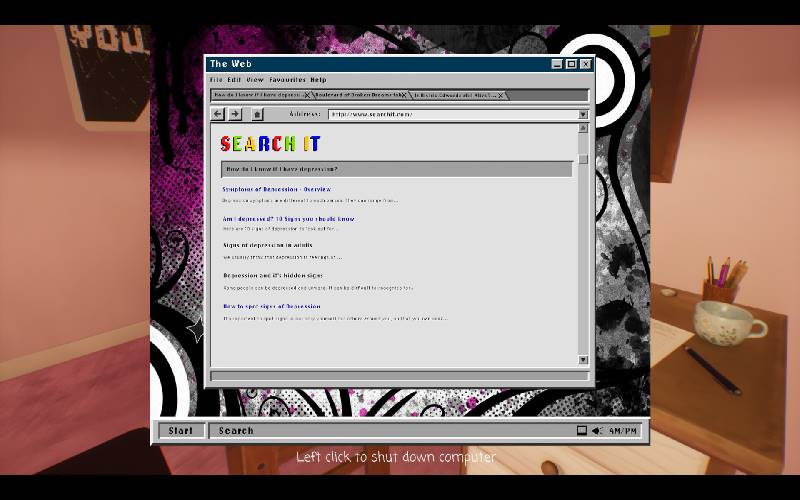The width and height of the screenshot is (800, 500).
Task: Click the speaker volume icon in taskbar
Action: (597, 431)
